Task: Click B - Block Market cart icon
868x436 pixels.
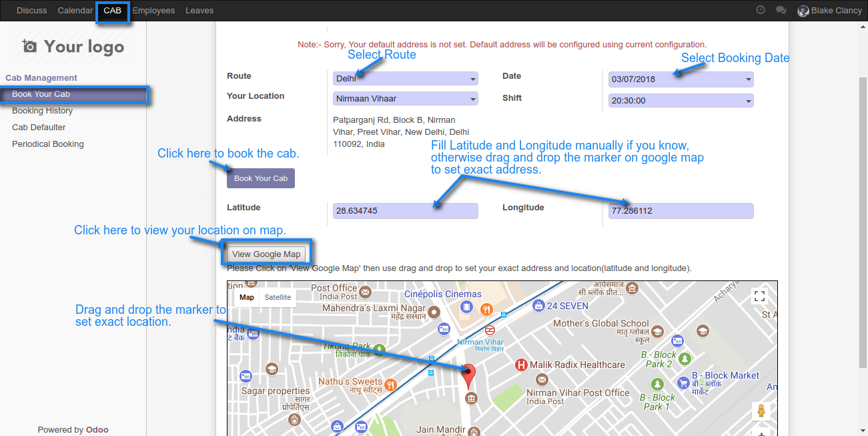Action: coord(683,383)
